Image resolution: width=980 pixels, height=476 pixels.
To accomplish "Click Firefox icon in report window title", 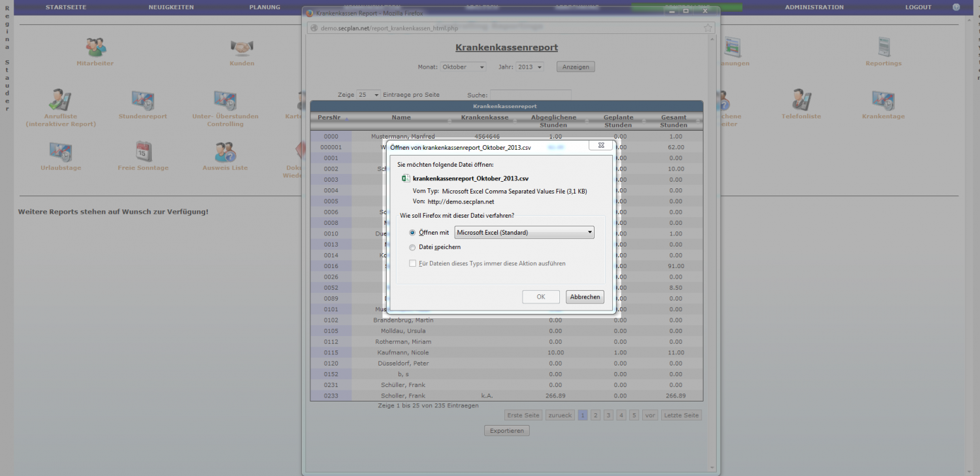I will point(310,12).
